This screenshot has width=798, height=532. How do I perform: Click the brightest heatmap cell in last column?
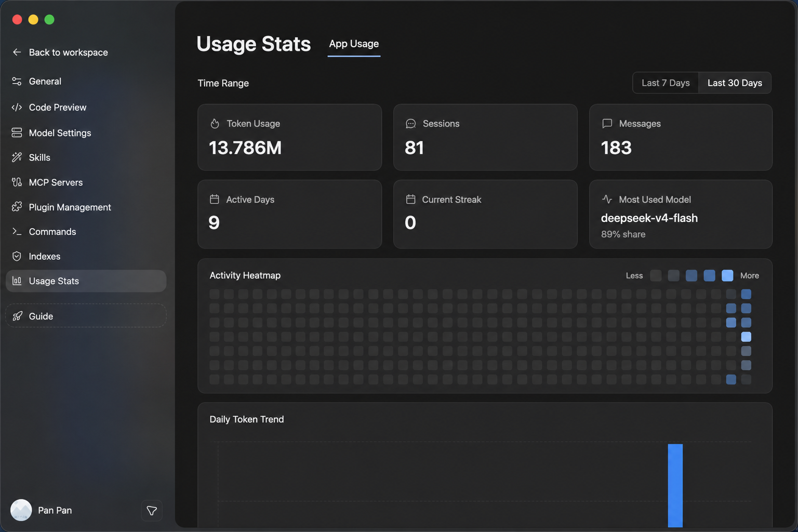(x=746, y=337)
